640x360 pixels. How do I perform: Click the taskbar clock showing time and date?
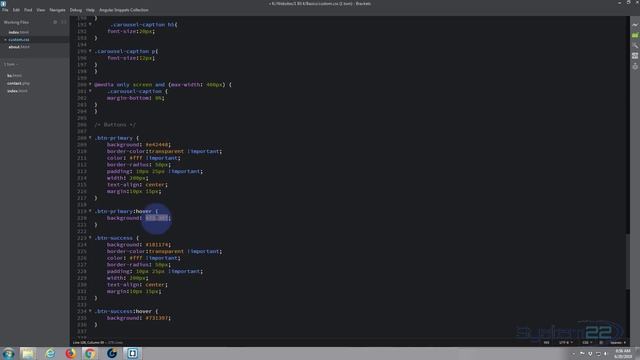pos(622,354)
